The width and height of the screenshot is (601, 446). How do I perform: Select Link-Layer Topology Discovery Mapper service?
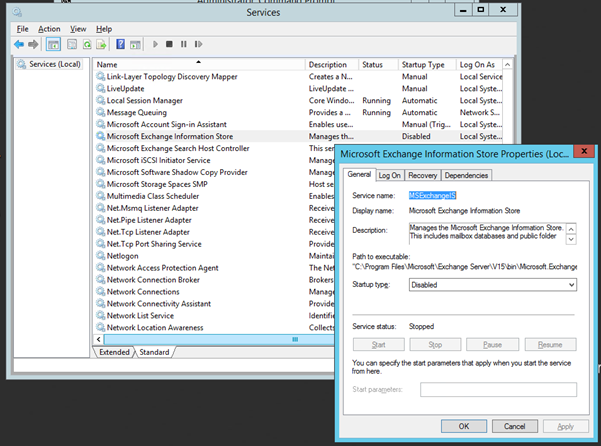[172, 77]
